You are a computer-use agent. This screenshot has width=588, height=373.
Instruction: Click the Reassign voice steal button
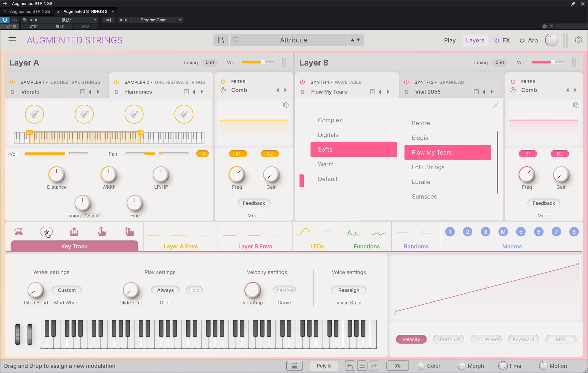(349, 290)
